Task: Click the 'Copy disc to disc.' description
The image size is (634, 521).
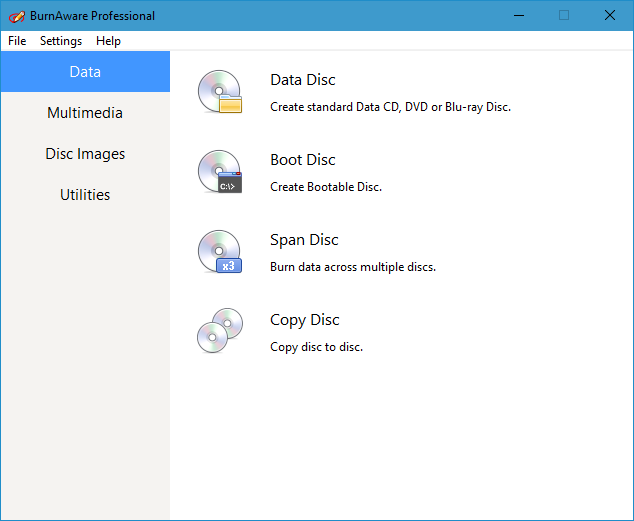Action: point(317,347)
